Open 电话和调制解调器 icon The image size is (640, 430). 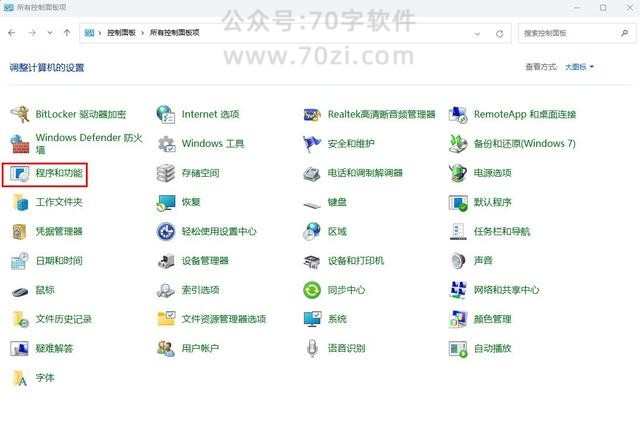312,173
